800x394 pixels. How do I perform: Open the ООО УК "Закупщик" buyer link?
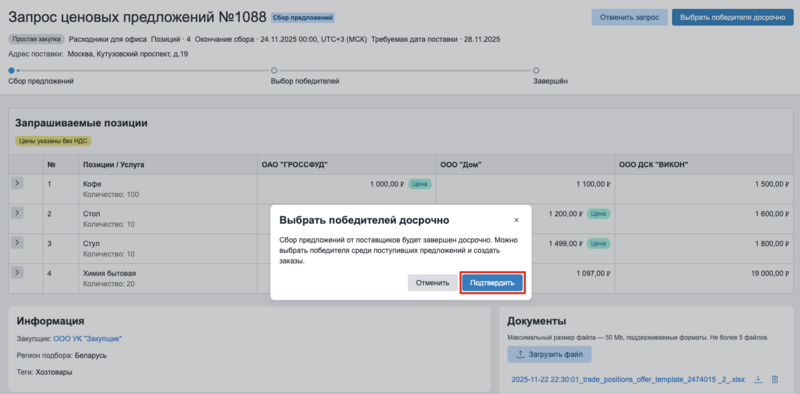(88, 338)
